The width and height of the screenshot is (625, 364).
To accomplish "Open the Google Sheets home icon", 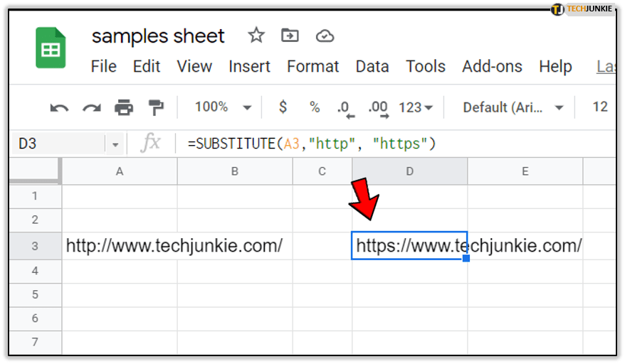I will [51, 48].
